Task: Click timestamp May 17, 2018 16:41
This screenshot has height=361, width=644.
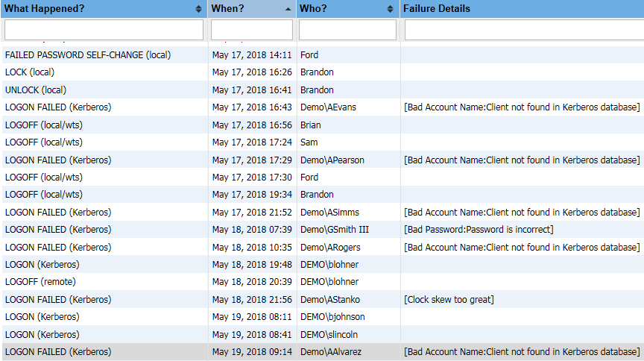Action: 252,90
